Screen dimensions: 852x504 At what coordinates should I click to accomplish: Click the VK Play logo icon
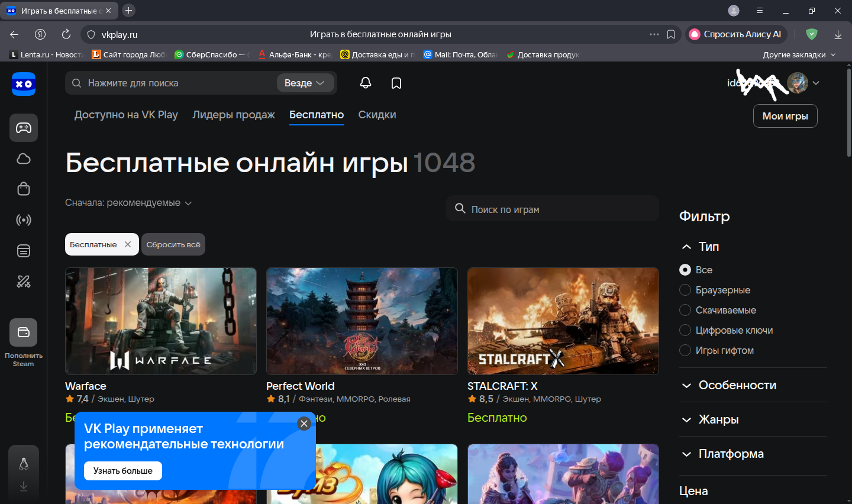click(x=24, y=84)
